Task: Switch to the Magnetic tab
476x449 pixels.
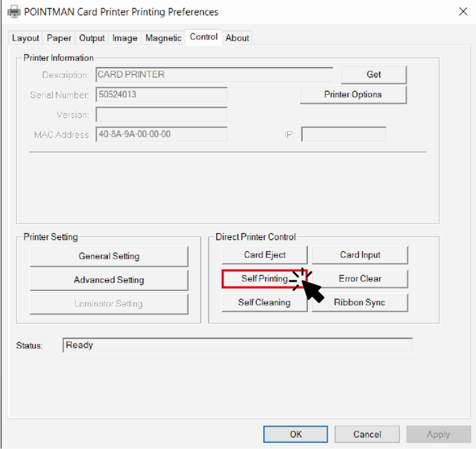Action: point(163,38)
